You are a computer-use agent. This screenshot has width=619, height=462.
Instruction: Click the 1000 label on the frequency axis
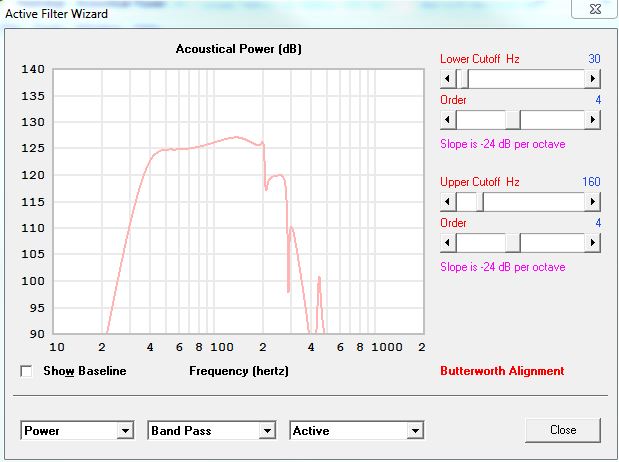coord(387,347)
